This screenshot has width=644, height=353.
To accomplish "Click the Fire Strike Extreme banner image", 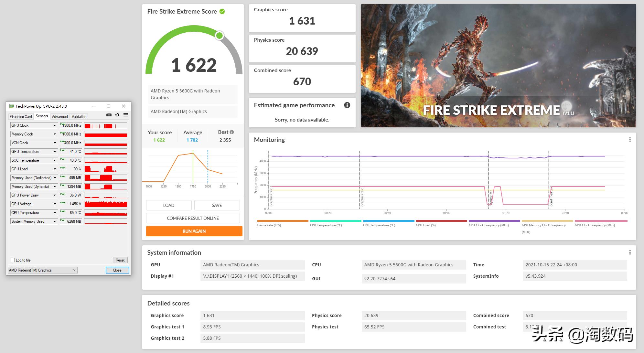I will pos(498,66).
